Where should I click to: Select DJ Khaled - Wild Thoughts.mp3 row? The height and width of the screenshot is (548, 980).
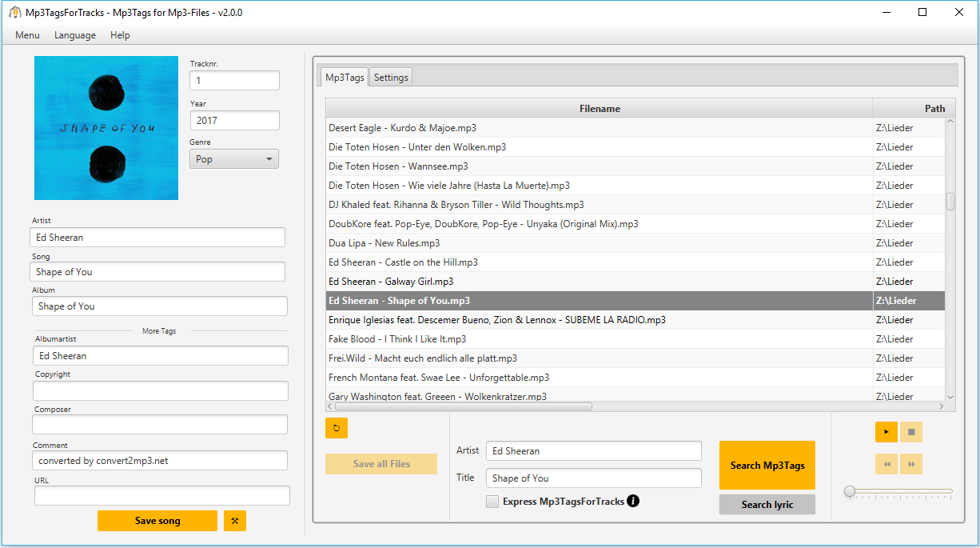635,205
